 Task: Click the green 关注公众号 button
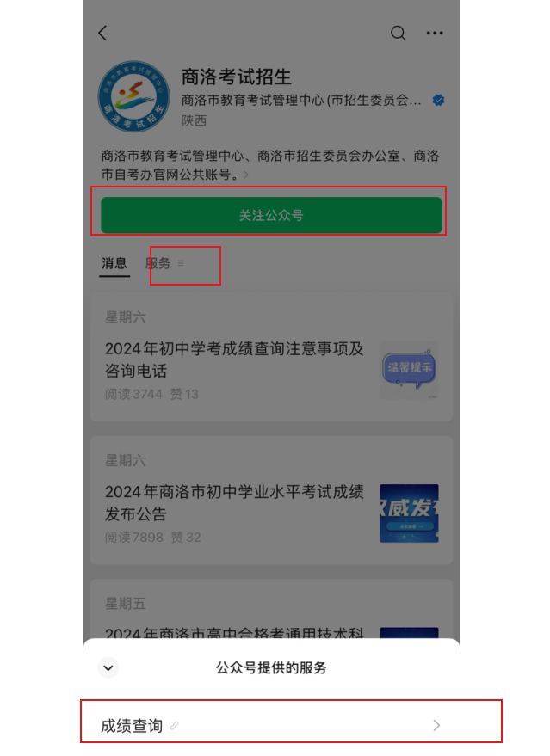tap(271, 215)
